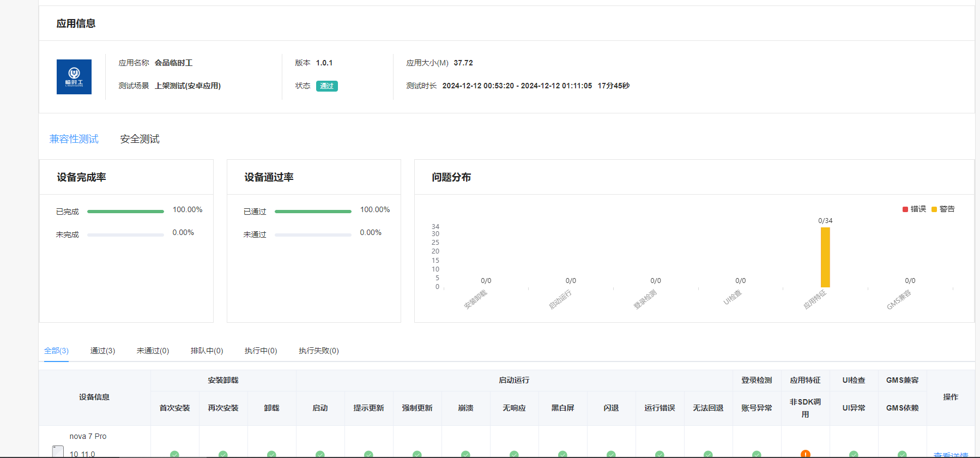
Task: Click nova 7 Pro's 运行错误 green check icon
Action: pos(660,454)
